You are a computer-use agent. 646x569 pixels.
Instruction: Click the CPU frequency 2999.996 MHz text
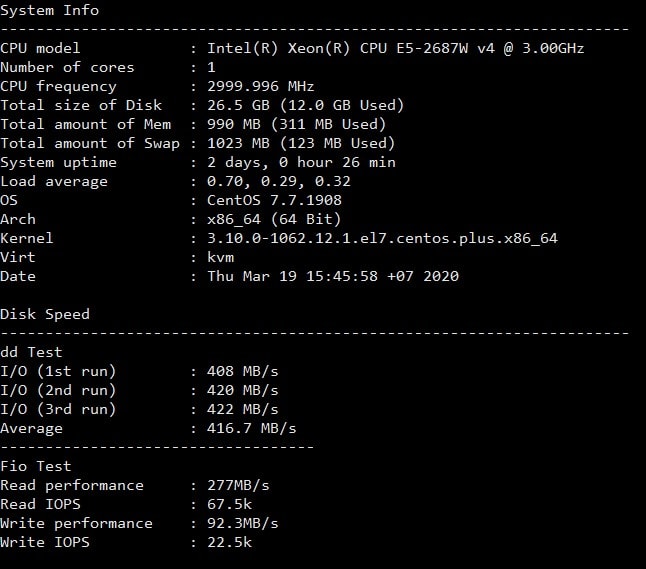(260, 86)
